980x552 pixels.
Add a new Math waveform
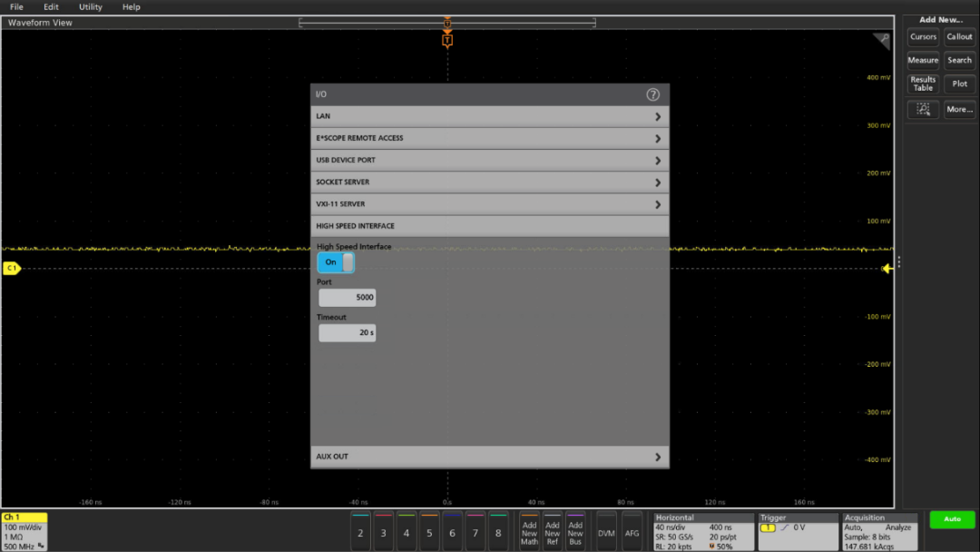[x=529, y=533]
